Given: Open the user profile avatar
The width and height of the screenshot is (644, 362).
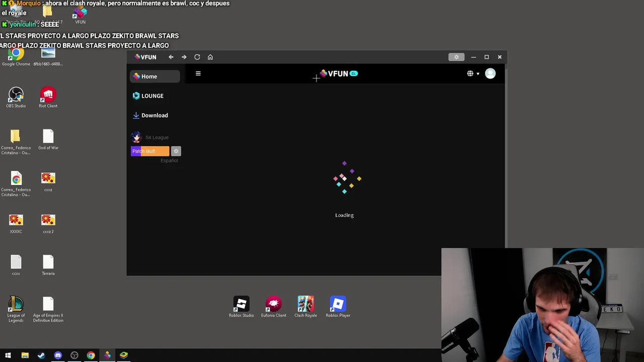Looking at the screenshot, I should 490,73.
